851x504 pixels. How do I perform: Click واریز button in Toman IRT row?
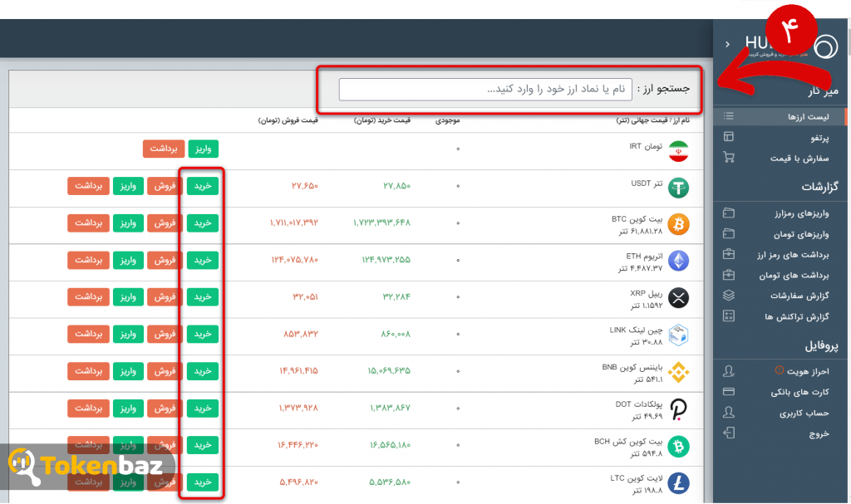[203, 149]
